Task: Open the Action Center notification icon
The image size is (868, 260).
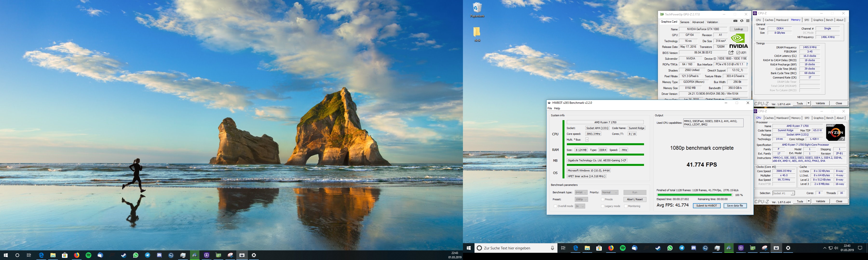Action: click(x=860, y=248)
